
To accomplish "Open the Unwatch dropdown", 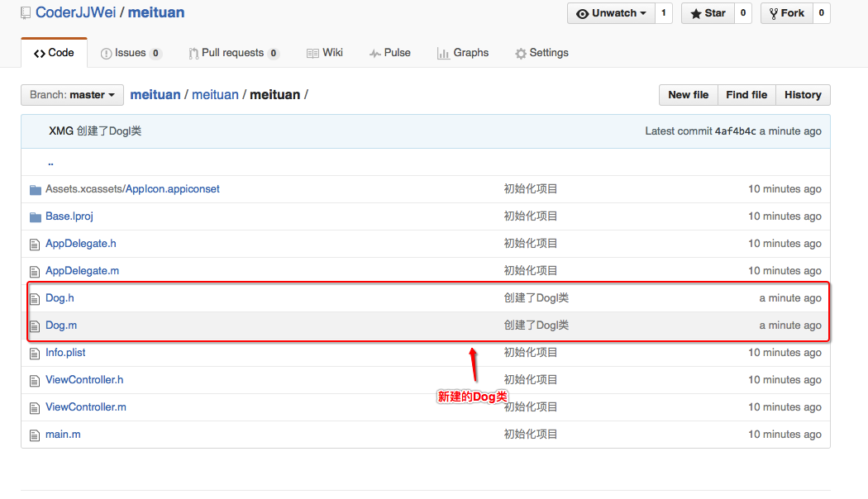I will click(611, 13).
